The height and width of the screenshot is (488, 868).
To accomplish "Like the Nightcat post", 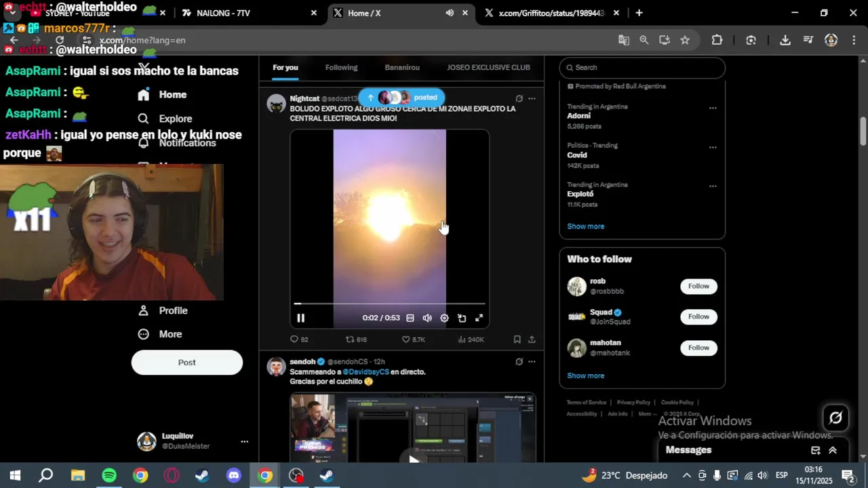I will tap(413, 339).
